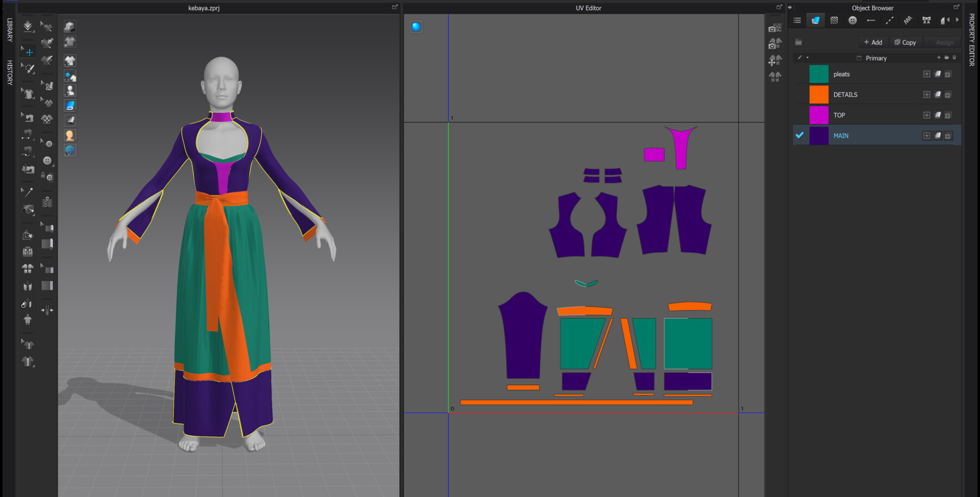Activate the highlighted Select/Move tool
This screenshot has width=980, height=497.
[x=27, y=52]
